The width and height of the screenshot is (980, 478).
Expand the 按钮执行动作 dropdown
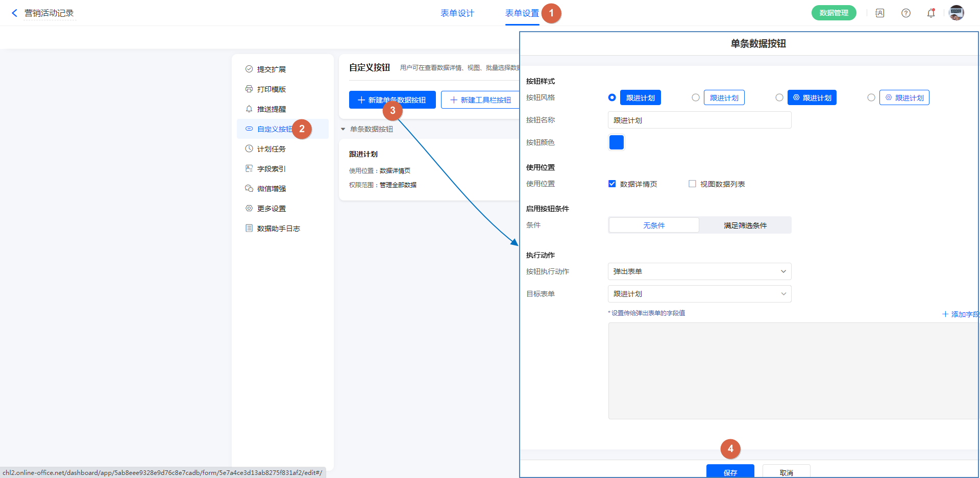699,271
